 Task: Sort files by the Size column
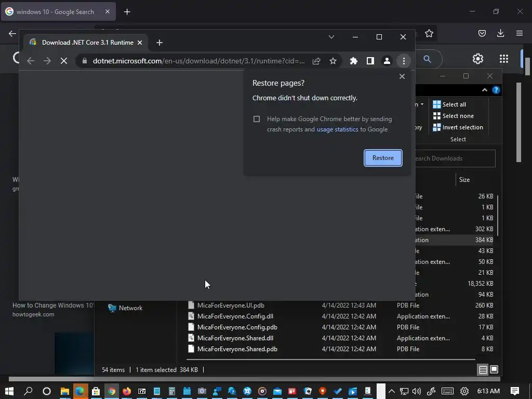click(x=464, y=180)
